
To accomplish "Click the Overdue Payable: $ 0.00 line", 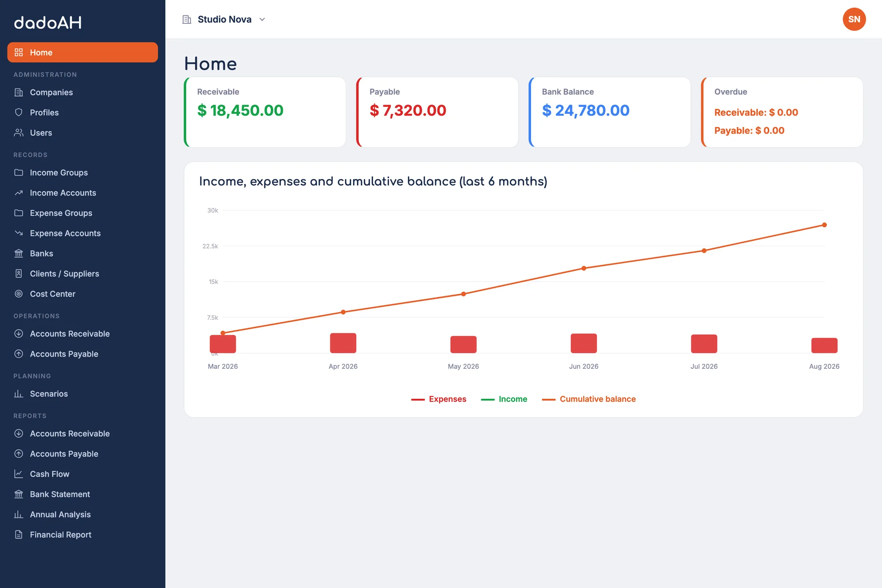I will [x=749, y=131].
